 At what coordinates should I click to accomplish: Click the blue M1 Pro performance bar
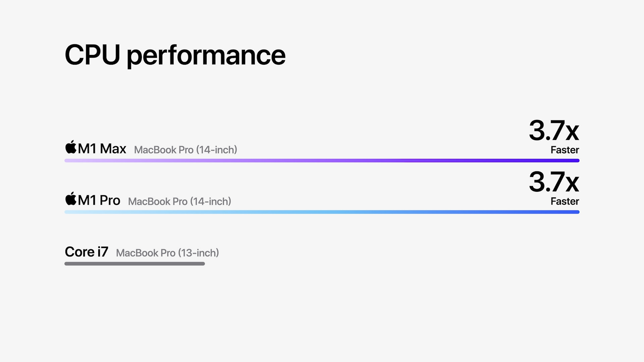point(322,212)
